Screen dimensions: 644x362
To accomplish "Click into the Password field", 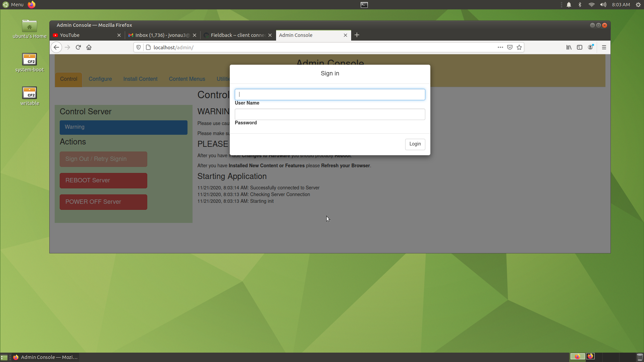I will (x=330, y=114).
